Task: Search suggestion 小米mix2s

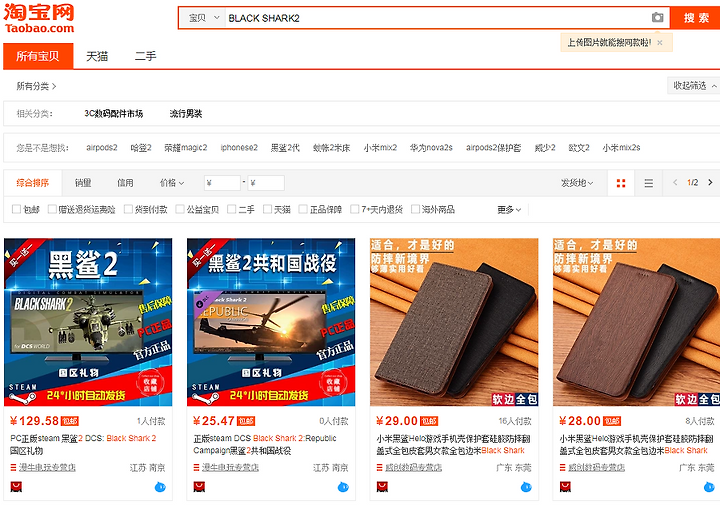Action: pos(621,148)
